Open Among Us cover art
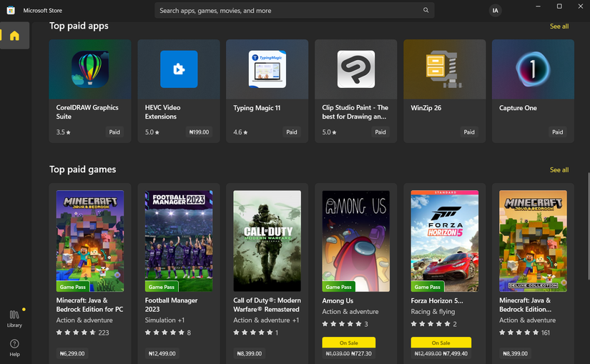The height and width of the screenshot is (364, 590). pyautogui.click(x=356, y=241)
